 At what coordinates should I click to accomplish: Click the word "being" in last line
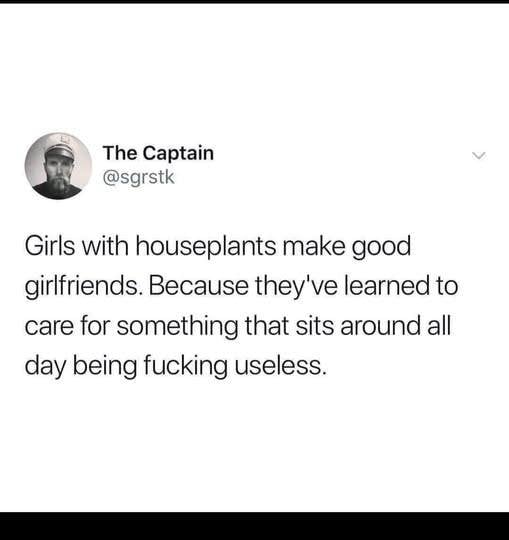(x=105, y=367)
